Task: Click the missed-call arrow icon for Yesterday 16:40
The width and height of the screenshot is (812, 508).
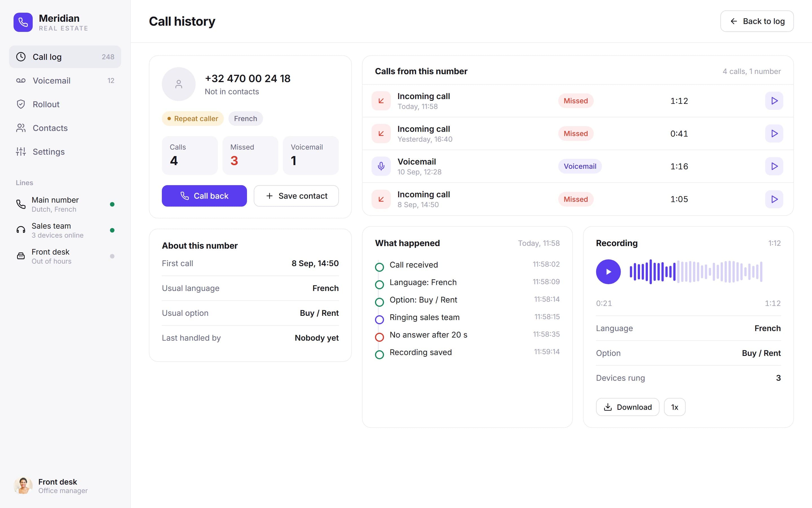Action: click(381, 133)
